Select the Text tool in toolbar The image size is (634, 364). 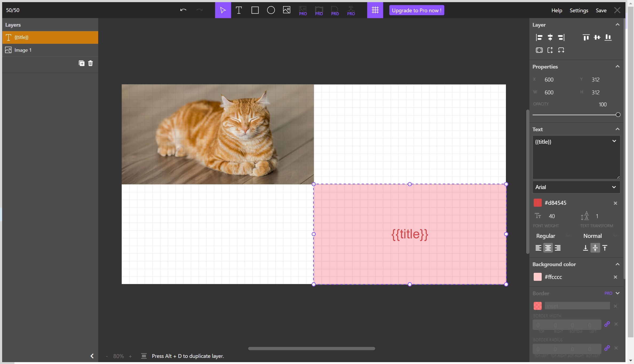click(239, 10)
